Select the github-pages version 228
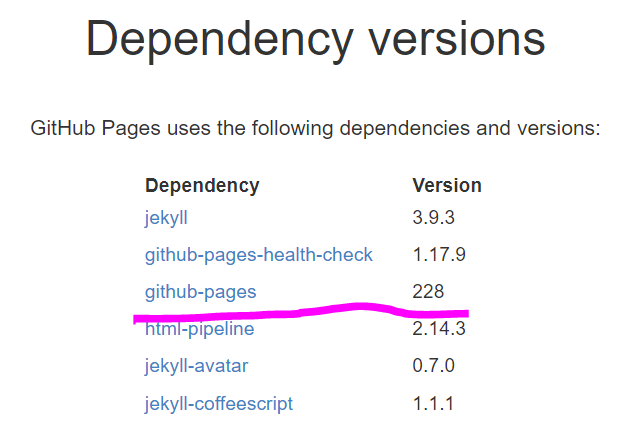641x427 pixels. [x=428, y=292]
